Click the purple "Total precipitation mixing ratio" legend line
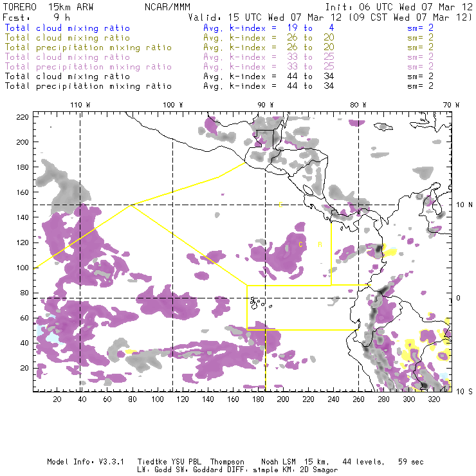The height and width of the screenshot is (476, 476). point(88,67)
